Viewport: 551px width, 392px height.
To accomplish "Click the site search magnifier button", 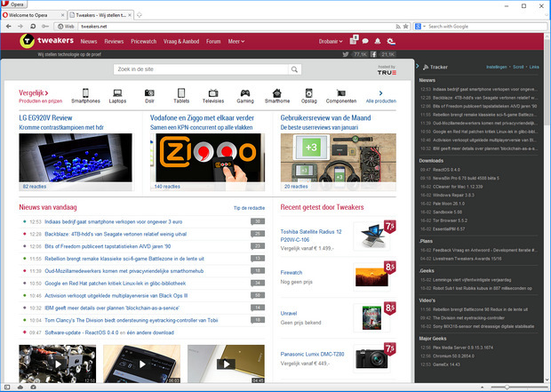I will [294, 69].
